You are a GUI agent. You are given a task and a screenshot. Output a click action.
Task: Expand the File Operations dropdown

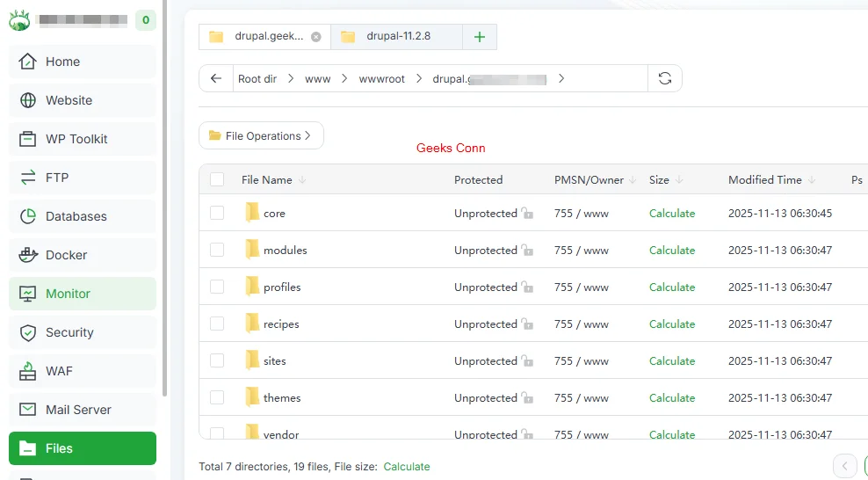coord(261,135)
